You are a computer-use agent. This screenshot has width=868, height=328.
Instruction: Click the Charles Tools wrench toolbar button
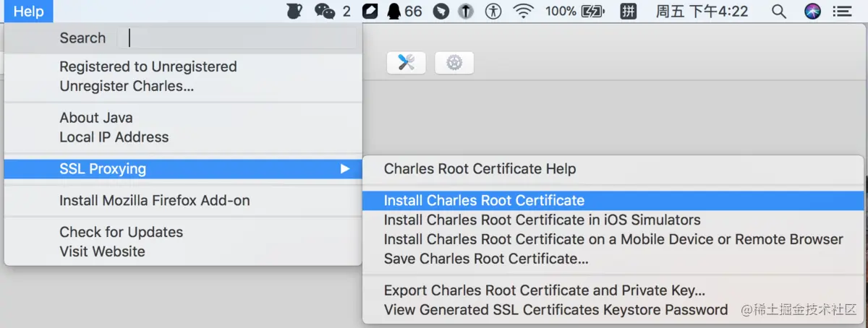(x=407, y=63)
